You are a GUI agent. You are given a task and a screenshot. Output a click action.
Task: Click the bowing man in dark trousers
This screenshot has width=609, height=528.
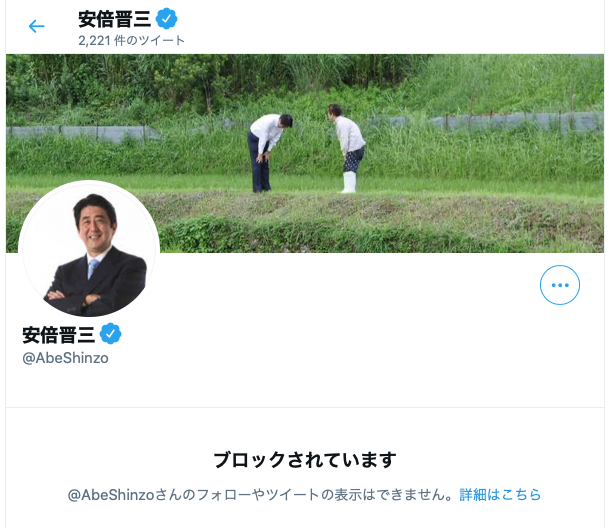[268, 153]
